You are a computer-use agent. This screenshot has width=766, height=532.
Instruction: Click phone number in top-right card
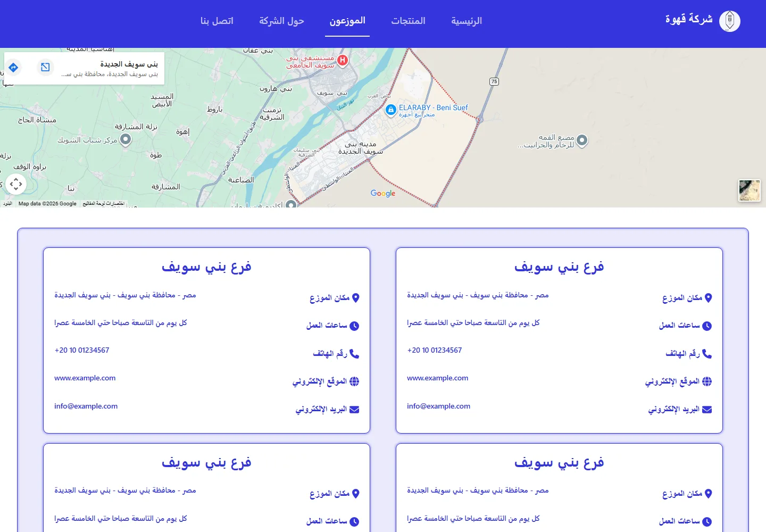(435, 350)
